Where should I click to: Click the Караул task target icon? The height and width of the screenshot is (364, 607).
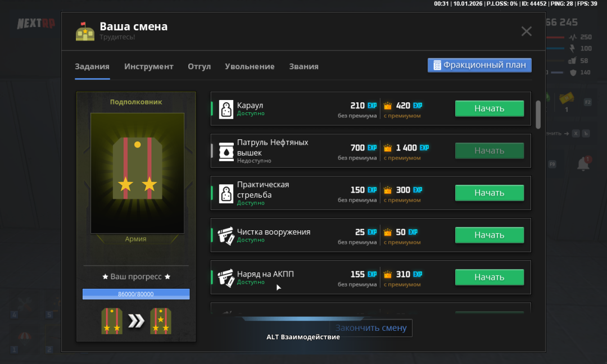[225, 109]
